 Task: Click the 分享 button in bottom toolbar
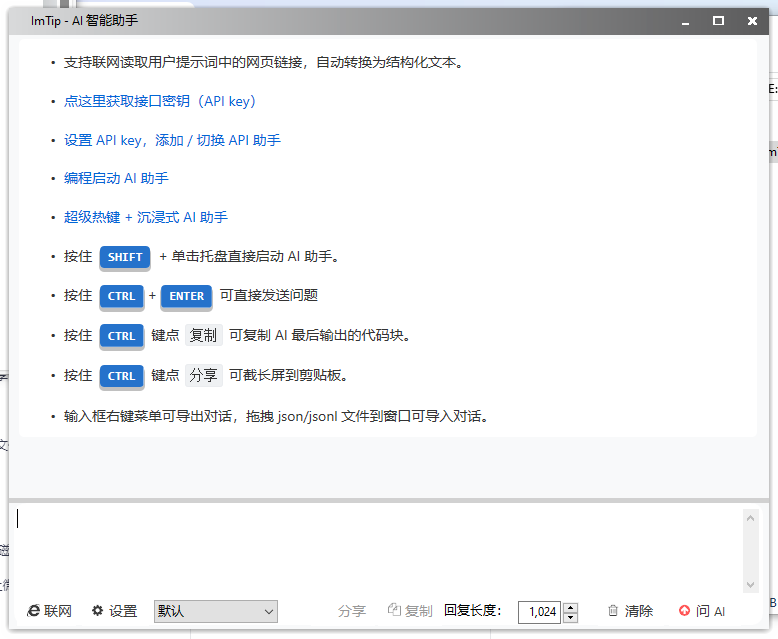[x=352, y=611]
